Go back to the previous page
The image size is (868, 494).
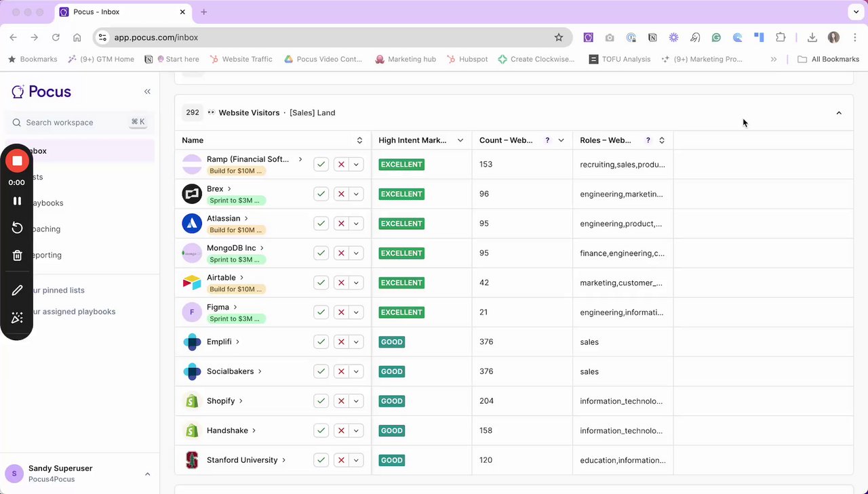coord(14,37)
